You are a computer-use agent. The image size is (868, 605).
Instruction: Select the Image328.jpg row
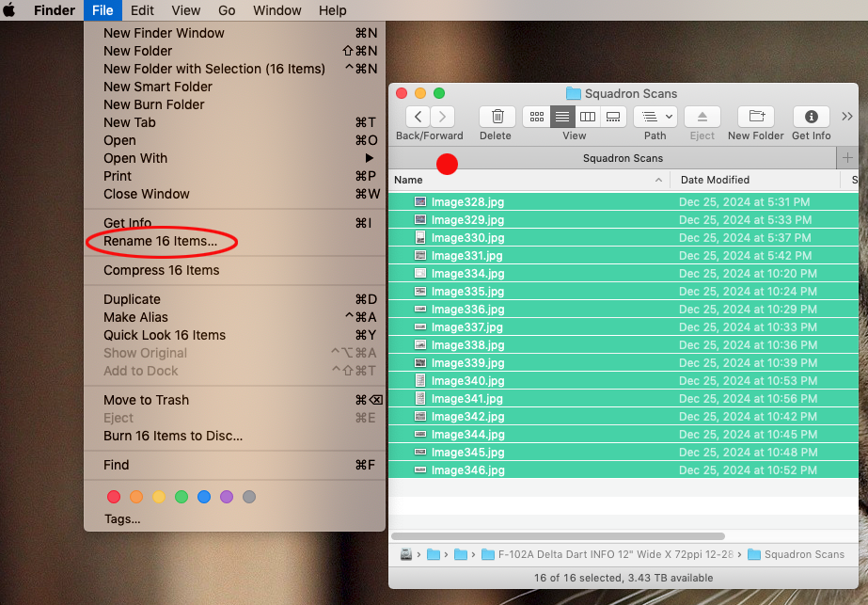pos(623,201)
